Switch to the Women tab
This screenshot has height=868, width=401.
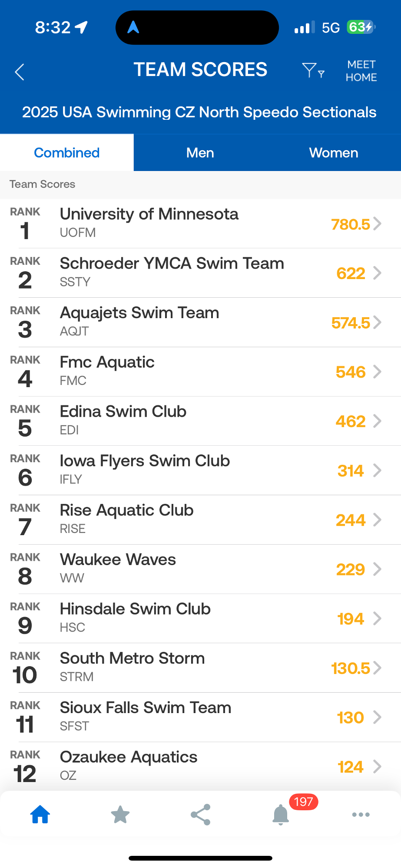[333, 153]
